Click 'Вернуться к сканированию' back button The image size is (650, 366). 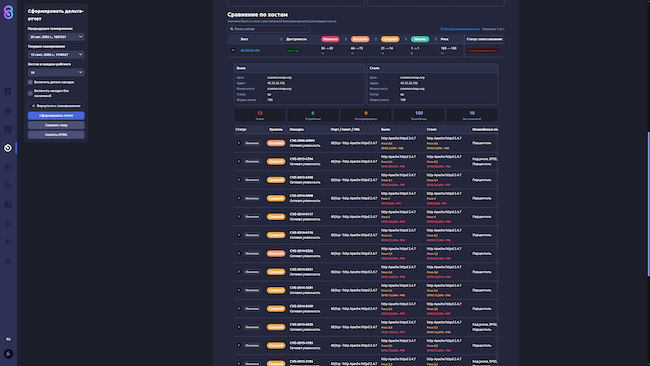pos(56,106)
